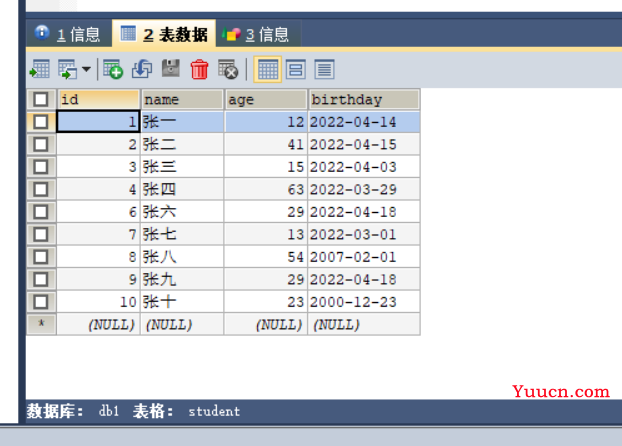This screenshot has height=446, width=622.
Task: Sort by the age column header
Action: (x=266, y=99)
